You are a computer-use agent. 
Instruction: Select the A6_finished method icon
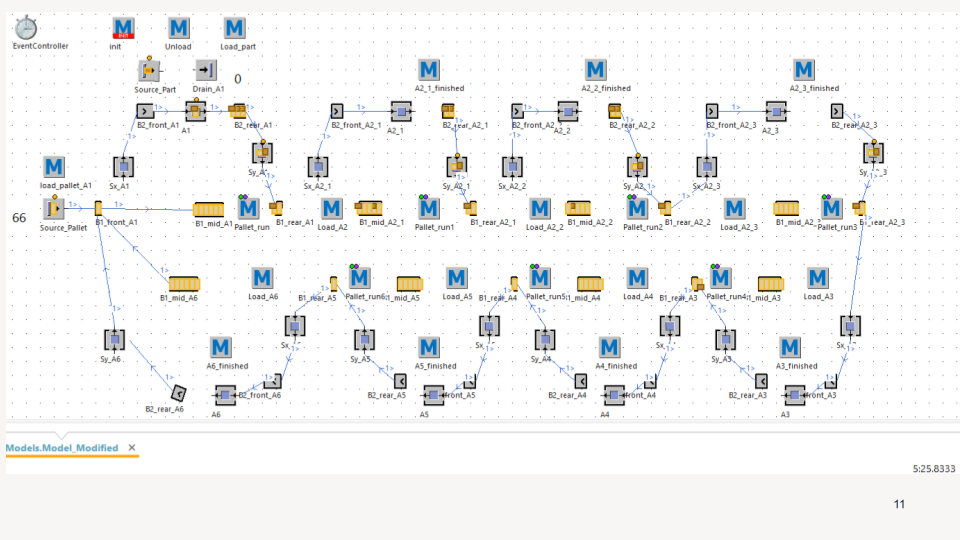coord(220,348)
